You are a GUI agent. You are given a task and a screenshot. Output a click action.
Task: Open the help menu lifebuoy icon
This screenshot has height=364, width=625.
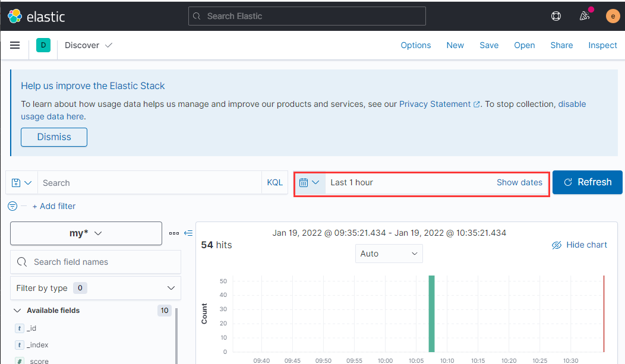point(556,16)
